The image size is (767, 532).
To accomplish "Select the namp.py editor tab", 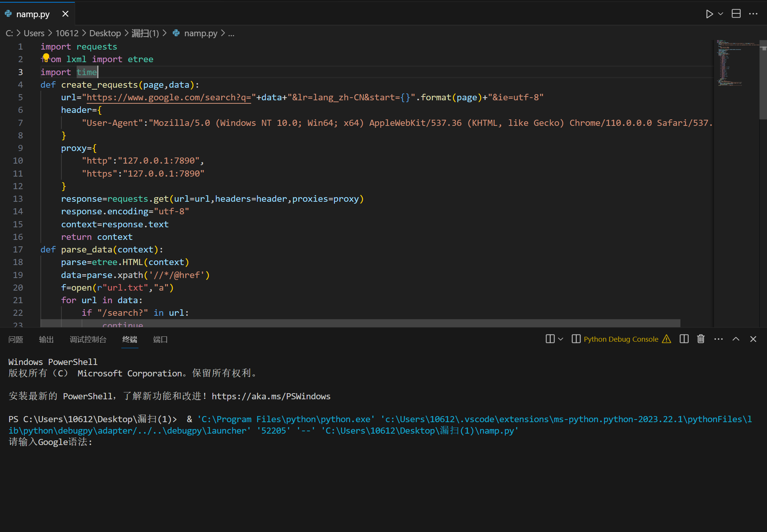I will 37,14.
